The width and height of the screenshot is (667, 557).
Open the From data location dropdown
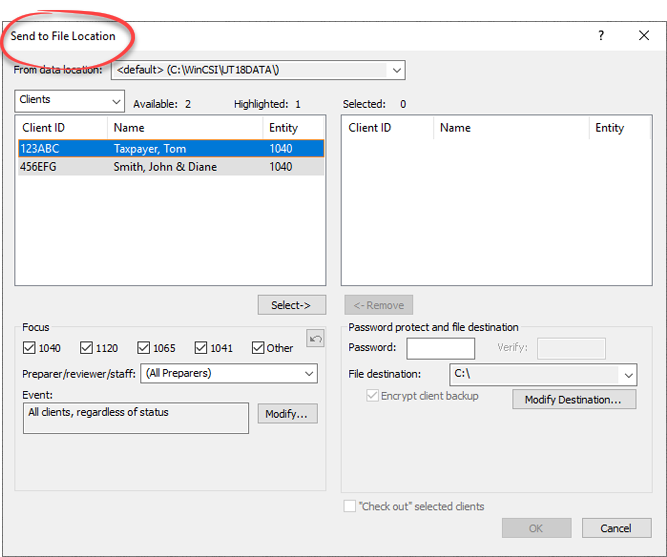[397, 70]
